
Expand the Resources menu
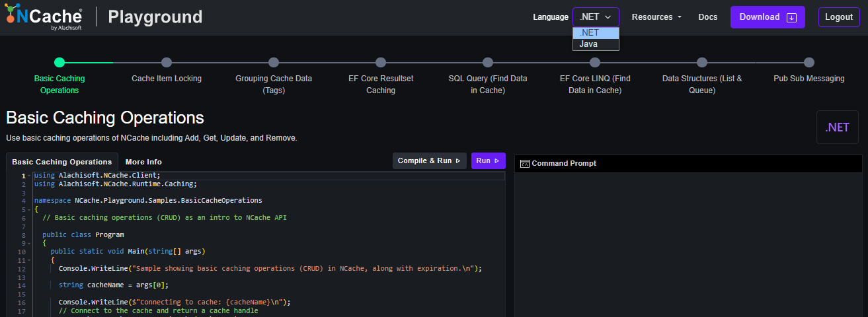tap(656, 17)
